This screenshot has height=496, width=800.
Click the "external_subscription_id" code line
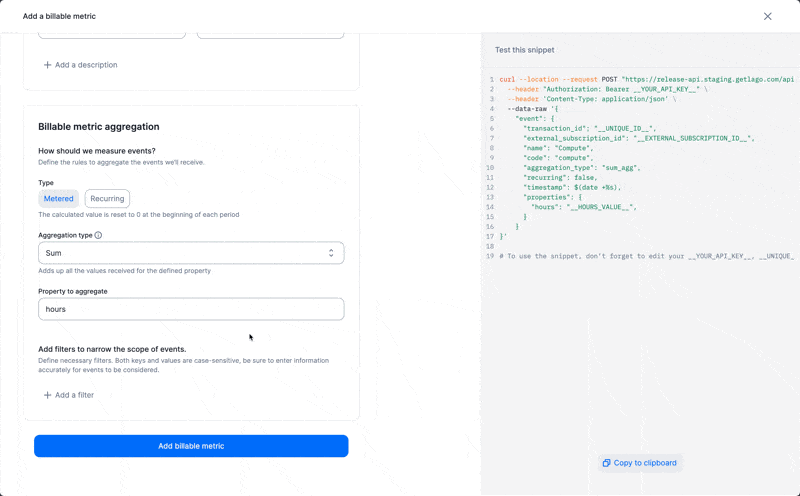click(639, 138)
